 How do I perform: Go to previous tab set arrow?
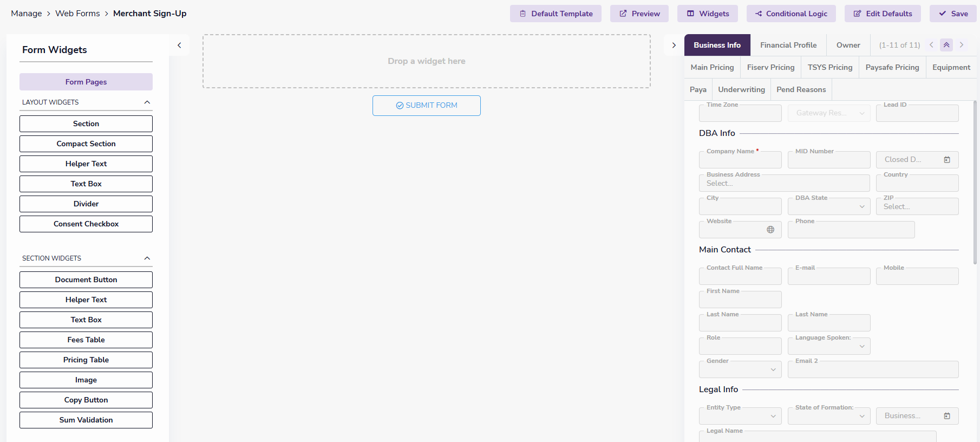[931, 45]
